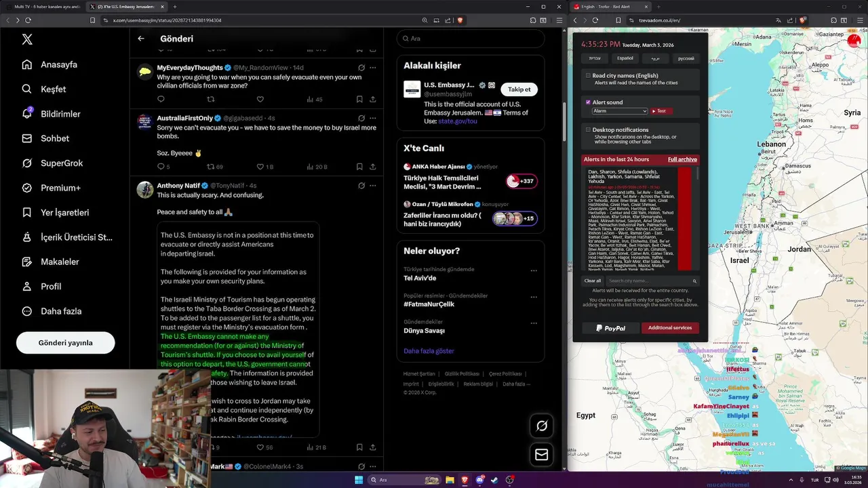Open Premium+ in X sidebar

coord(51,188)
